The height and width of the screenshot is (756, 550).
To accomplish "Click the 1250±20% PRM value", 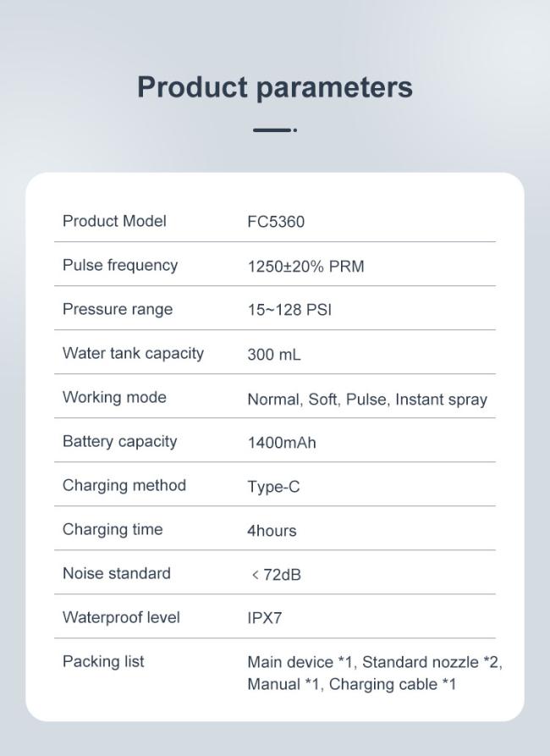I will (305, 267).
